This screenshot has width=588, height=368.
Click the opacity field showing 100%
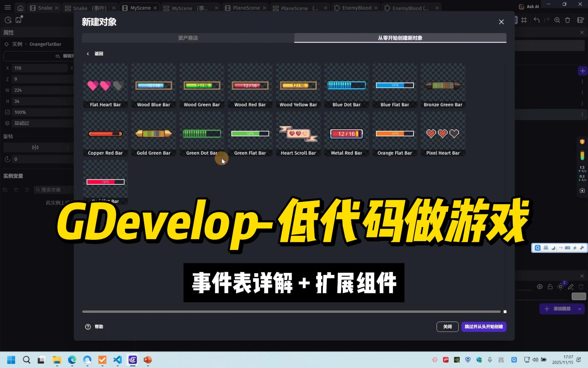click(43, 112)
